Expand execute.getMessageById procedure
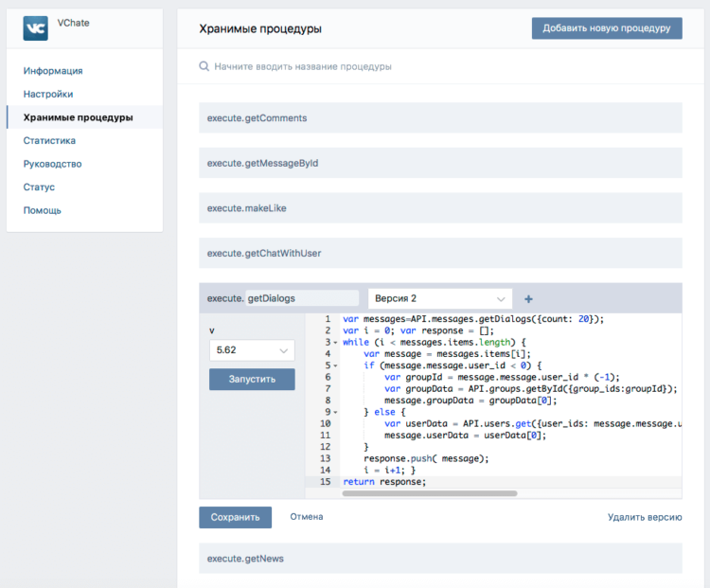Screen dimensions: 710x588 click(x=440, y=163)
